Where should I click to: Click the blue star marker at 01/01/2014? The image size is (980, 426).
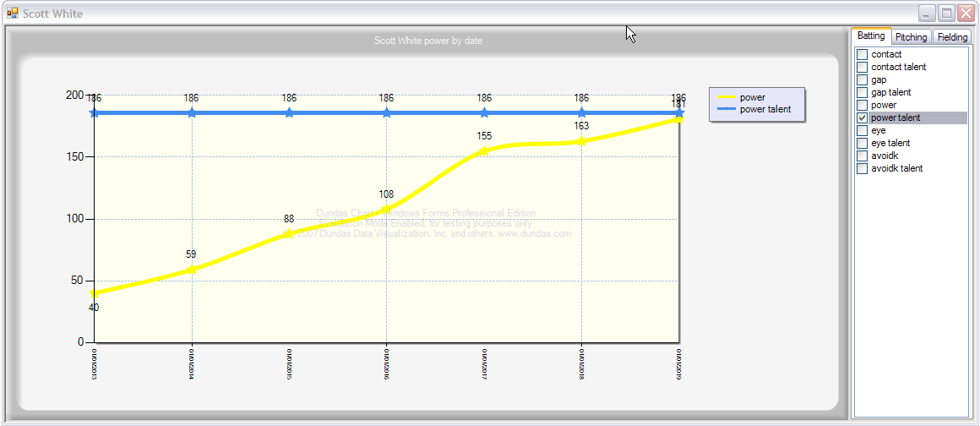[192, 112]
